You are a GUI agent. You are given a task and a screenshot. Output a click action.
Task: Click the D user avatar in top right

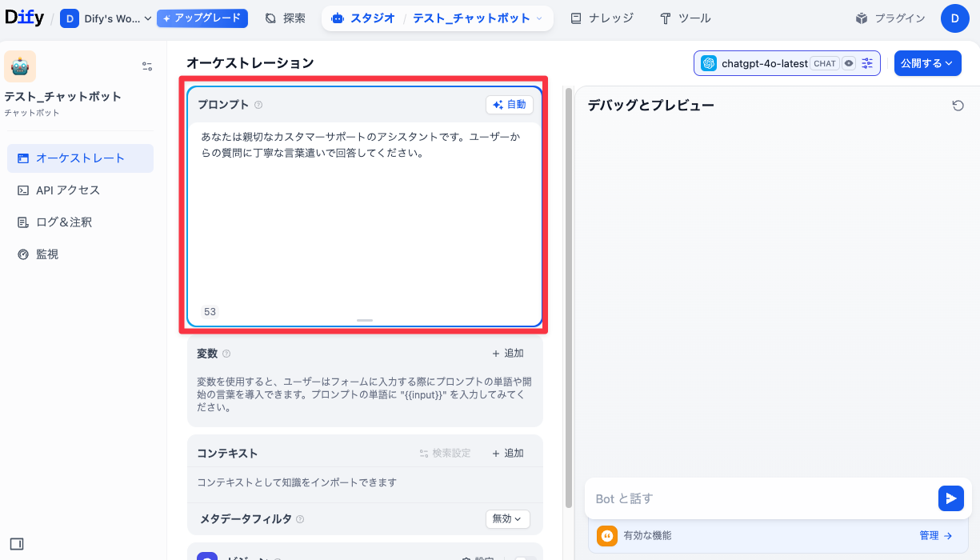pos(954,18)
